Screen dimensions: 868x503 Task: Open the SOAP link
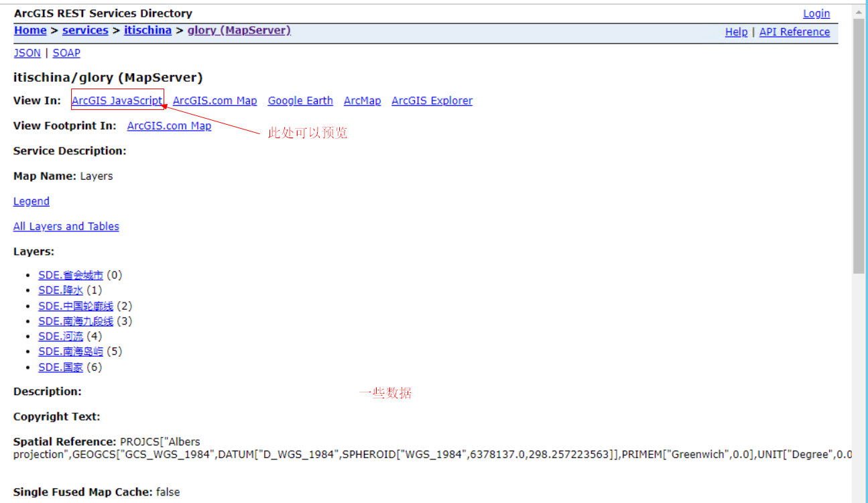point(66,53)
